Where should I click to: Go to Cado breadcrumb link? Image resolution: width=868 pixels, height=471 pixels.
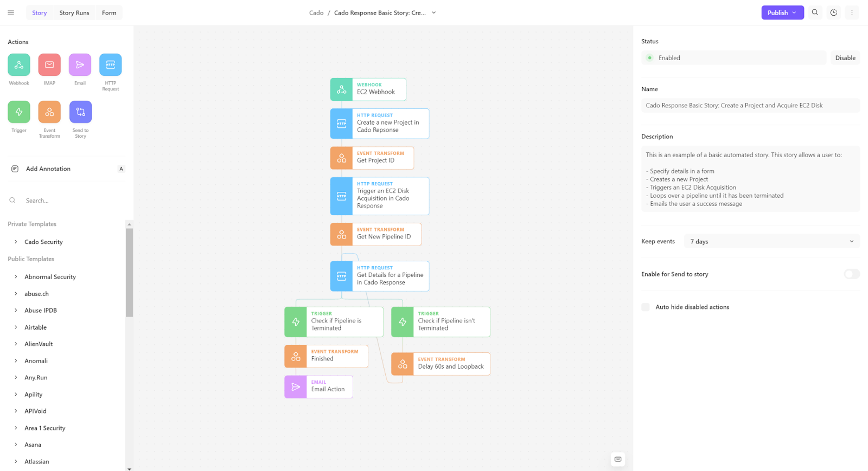coord(316,12)
